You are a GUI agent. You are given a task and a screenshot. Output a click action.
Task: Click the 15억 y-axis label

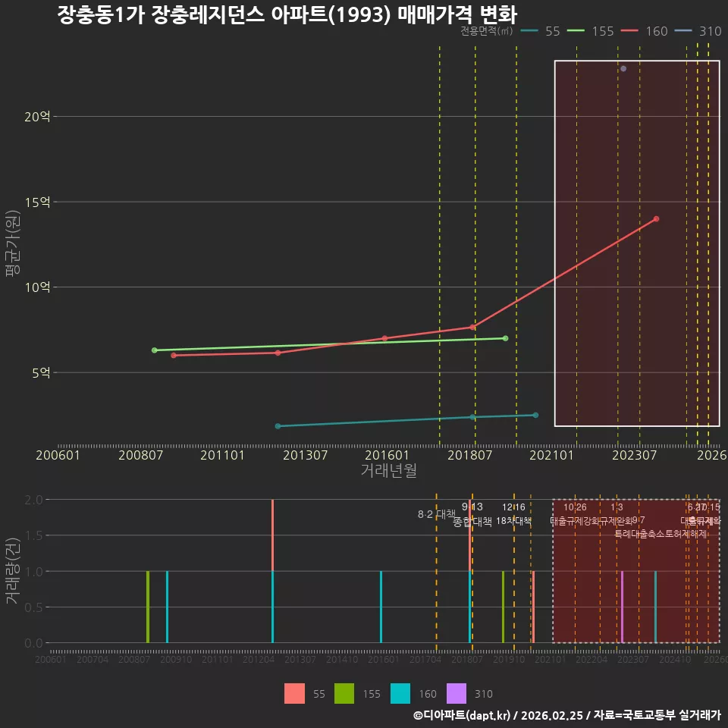[37, 202]
